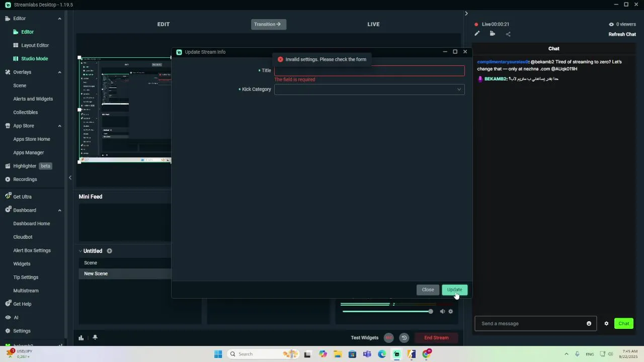Toggle the viewer count eye icon

coord(611,24)
